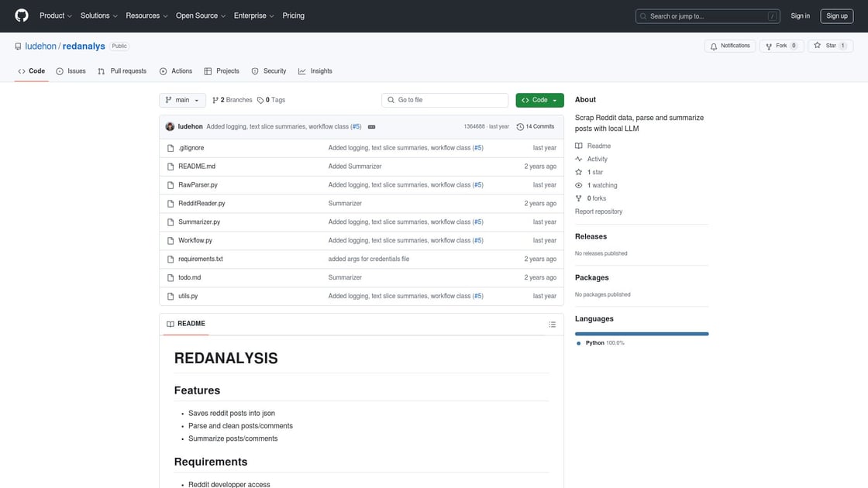Star the repository with the star icon
Viewport: 868px width, 488px height.
point(817,46)
